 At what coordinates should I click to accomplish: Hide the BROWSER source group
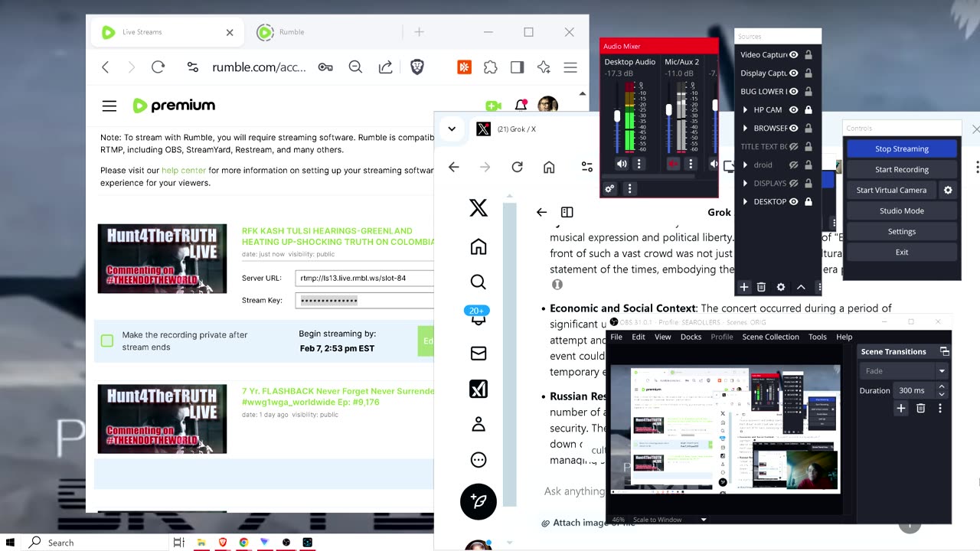tap(794, 128)
